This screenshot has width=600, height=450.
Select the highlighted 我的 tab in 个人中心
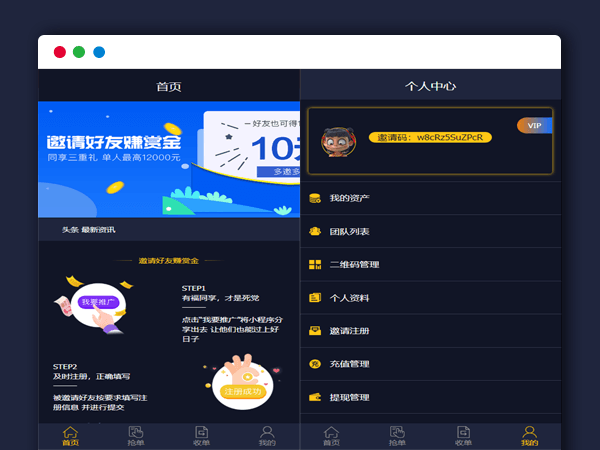coord(529,436)
